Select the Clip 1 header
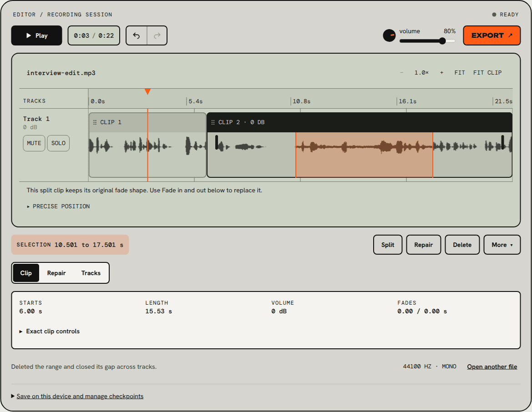 147,122
